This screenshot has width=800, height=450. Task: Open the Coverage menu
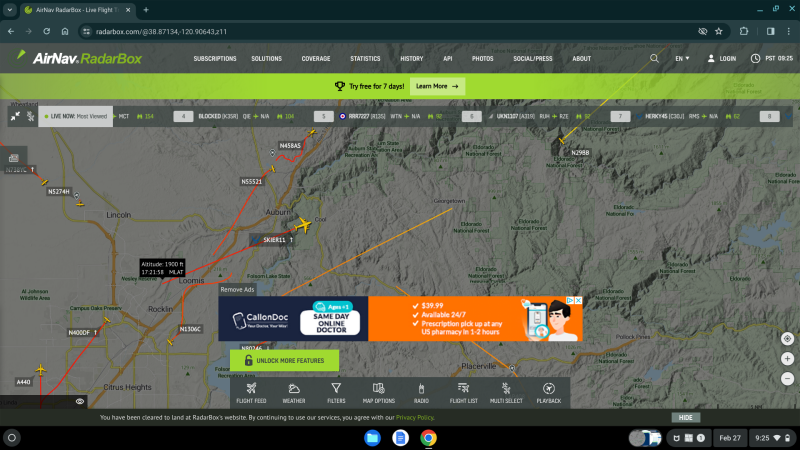click(316, 59)
